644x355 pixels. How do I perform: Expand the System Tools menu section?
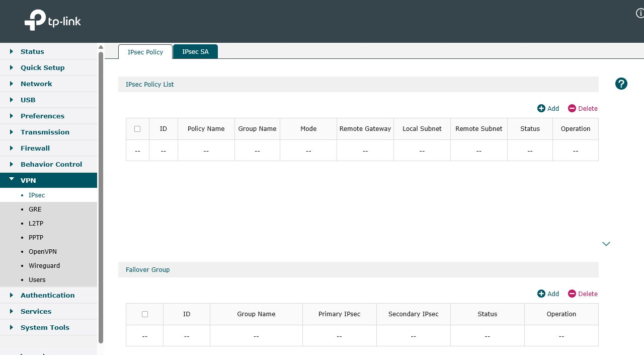[x=48, y=327]
